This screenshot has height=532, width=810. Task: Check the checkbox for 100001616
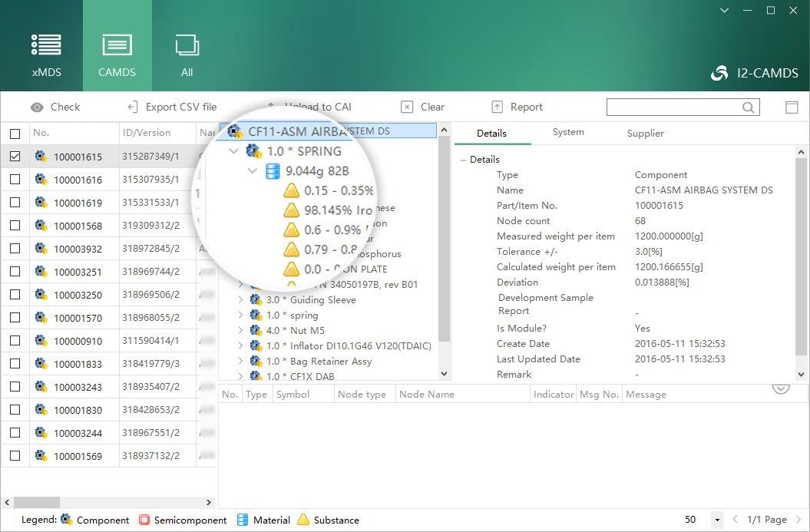coord(15,179)
